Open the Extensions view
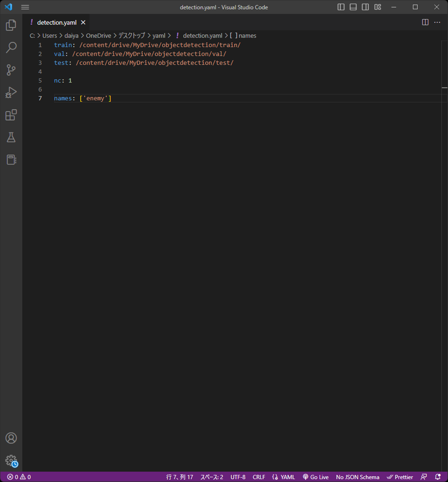The height and width of the screenshot is (482, 448). tap(11, 115)
